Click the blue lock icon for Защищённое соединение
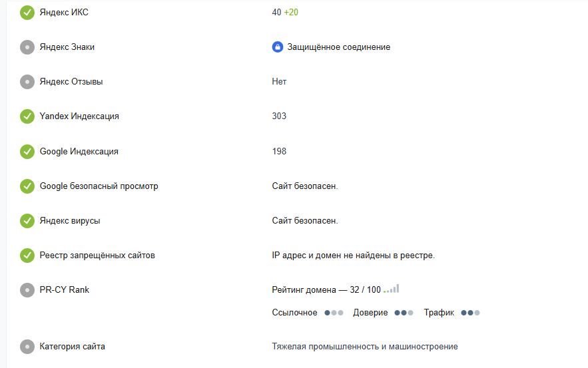The width and height of the screenshot is (588, 368). 278,47
